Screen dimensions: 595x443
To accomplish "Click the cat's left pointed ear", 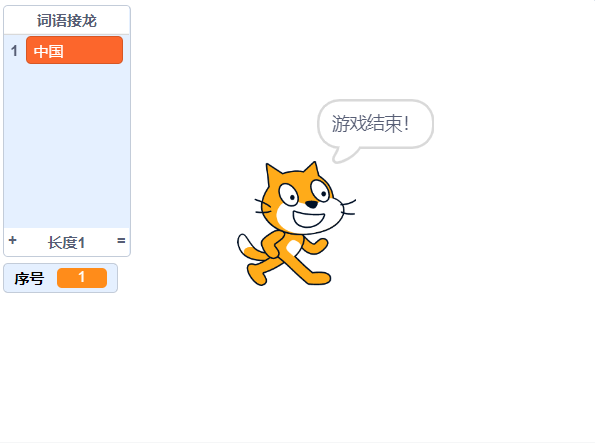I will click(273, 173).
